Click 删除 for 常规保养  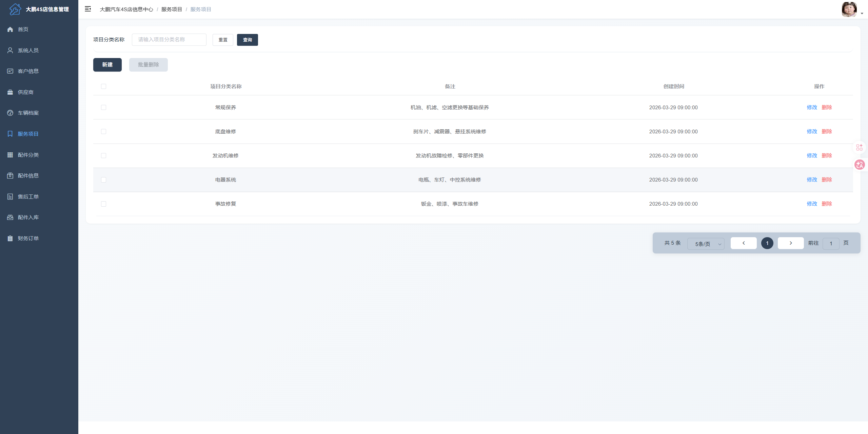[827, 108]
